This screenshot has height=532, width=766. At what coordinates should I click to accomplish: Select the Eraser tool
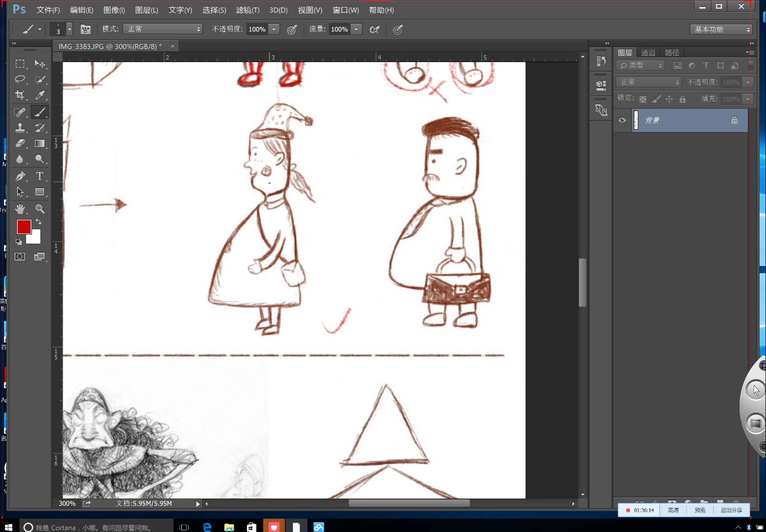coord(20,143)
